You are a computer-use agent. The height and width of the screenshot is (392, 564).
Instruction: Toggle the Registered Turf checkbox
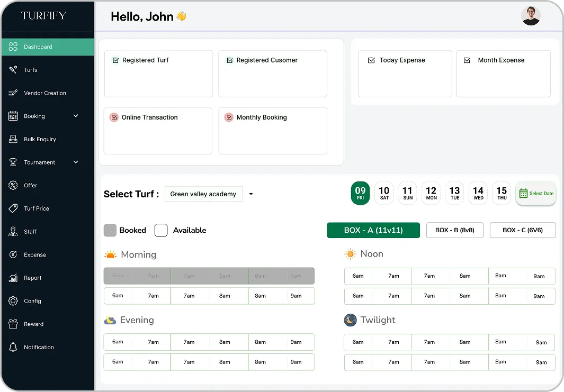click(x=115, y=60)
